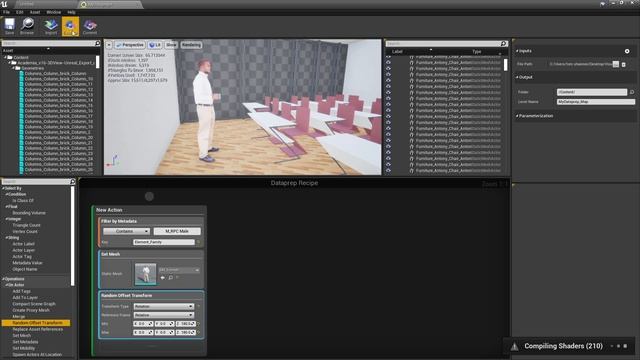Use selected asset arrow under Static Mesh
The height and width of the screenshot is (360, 640).
tap(162, 278)
